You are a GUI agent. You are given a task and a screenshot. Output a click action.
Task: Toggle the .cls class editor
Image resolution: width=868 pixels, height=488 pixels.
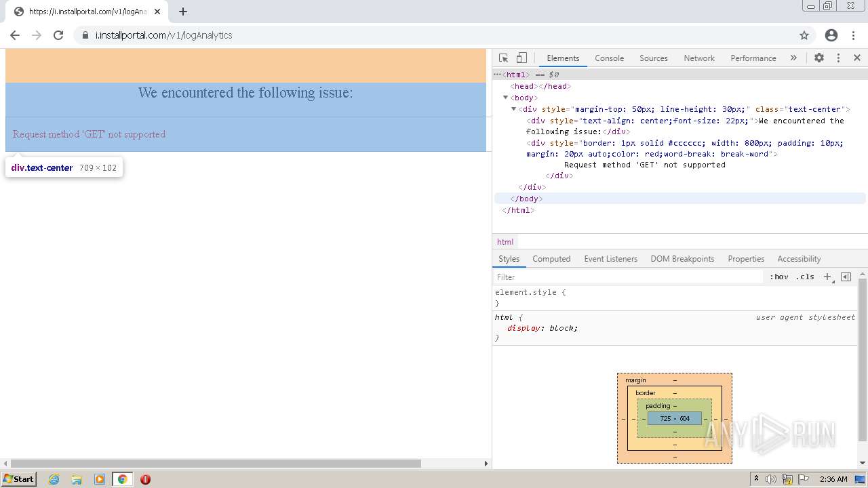pos(805,277)
